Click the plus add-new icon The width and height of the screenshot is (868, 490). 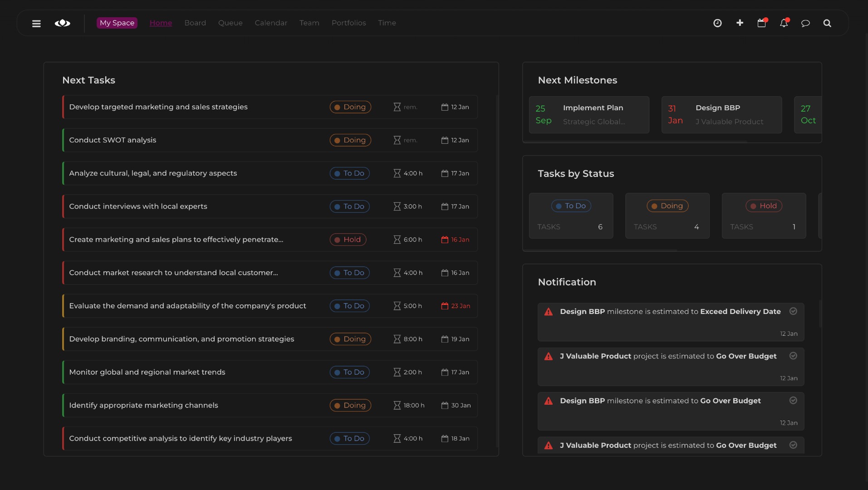[x=740, y=23]
